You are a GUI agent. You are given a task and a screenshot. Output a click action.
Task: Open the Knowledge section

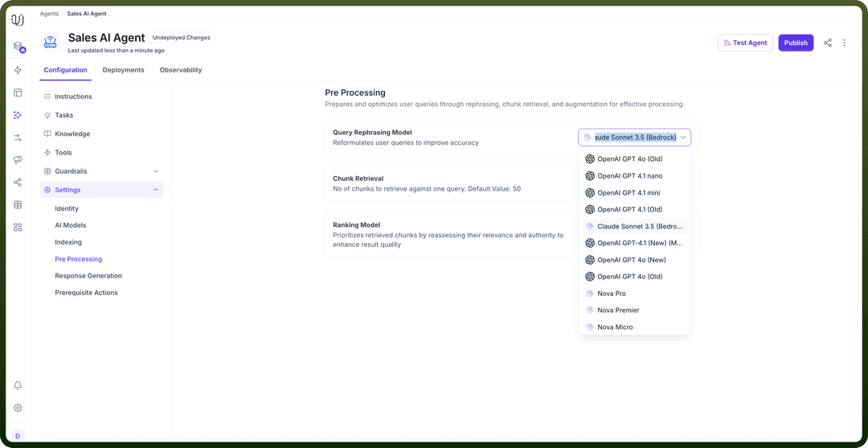101,134
